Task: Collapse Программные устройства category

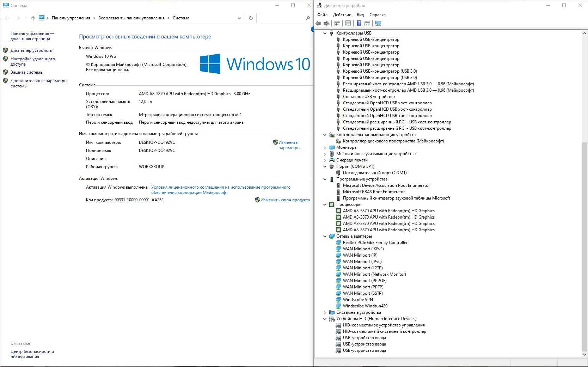Action: point(325,179)
